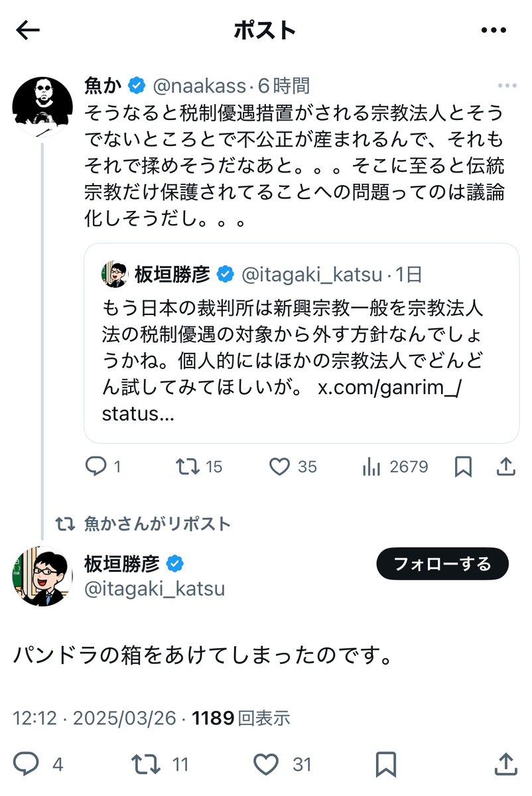Open more options on 魚か's post
Viewport: 532px width, 796px height.
pos(507,86)
